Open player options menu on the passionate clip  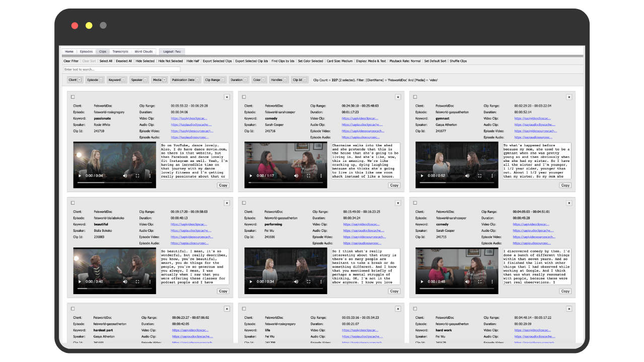[149, 176]
